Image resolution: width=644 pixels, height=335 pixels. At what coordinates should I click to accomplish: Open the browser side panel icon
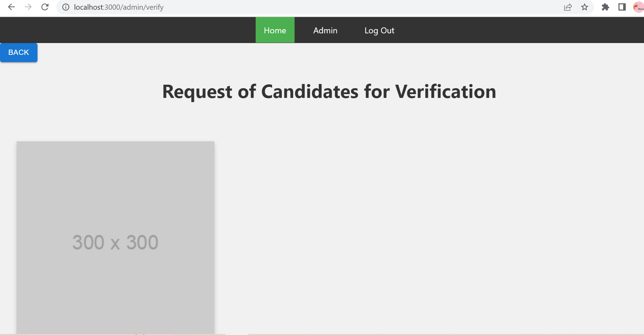pos(622,7)
